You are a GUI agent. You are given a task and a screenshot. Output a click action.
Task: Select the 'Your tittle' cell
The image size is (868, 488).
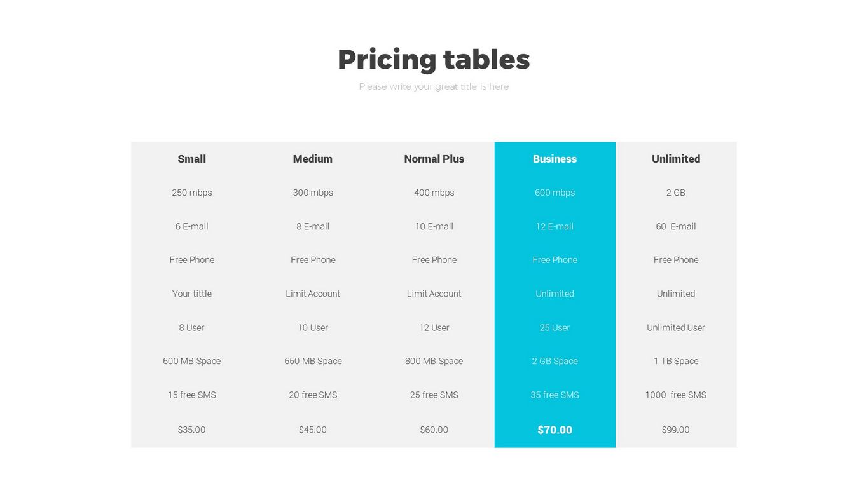[x=192, y=294]
